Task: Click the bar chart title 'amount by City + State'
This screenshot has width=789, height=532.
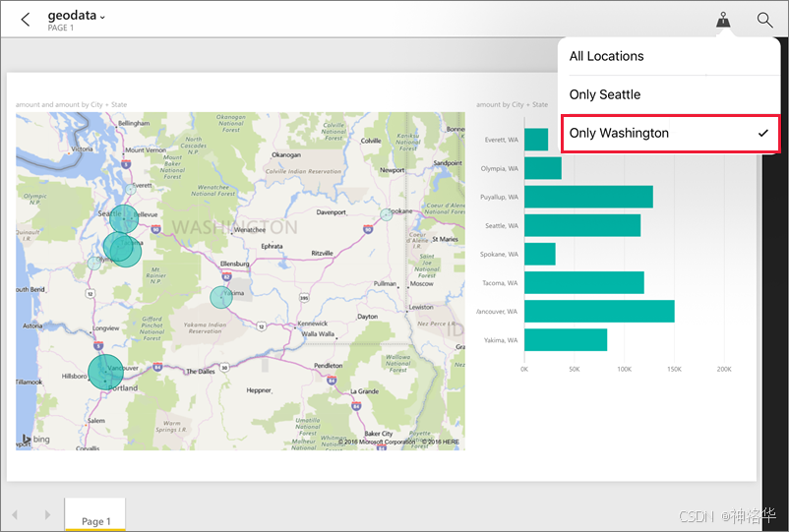Action: pos(512,104)
